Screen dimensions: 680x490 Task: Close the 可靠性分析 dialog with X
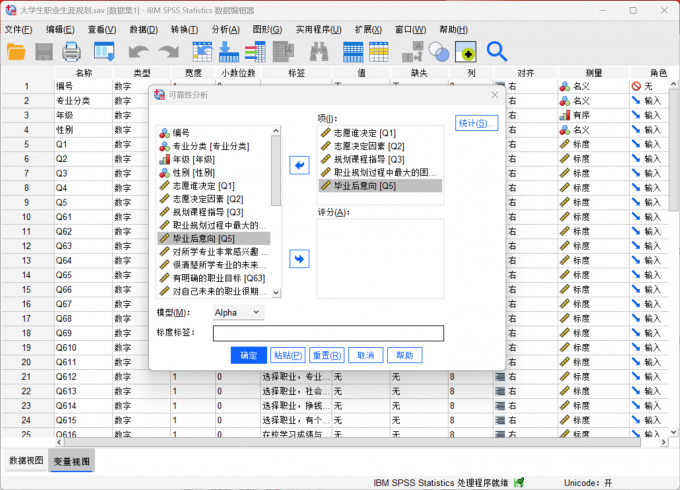pyautogui.click(x=494, y=95)
